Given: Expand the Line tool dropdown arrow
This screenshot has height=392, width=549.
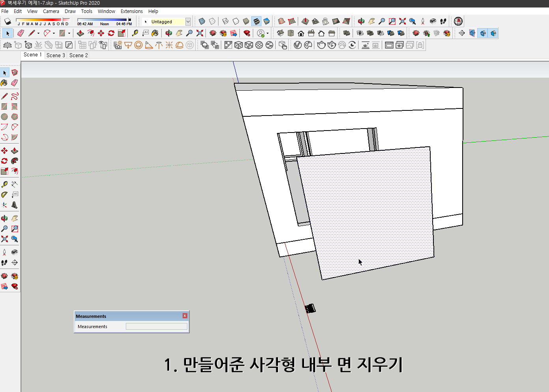Looking at the screenshot, I should [x=39, y=33].
